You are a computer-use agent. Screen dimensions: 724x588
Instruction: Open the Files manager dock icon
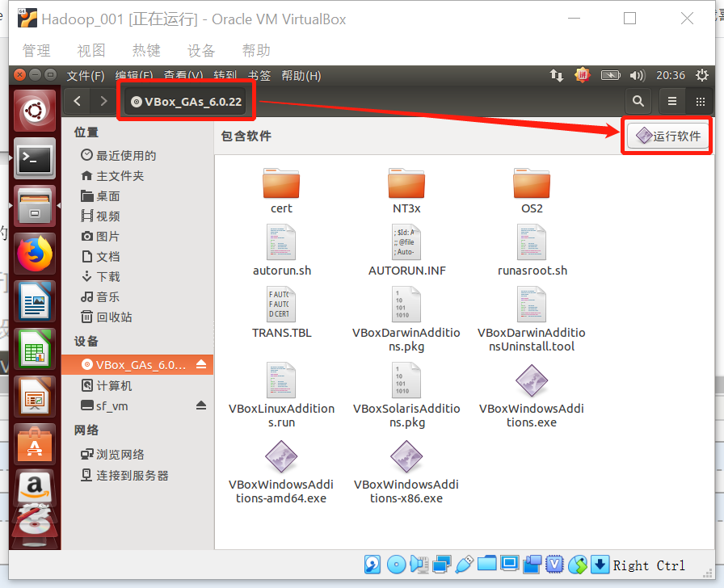(x=35, y=206)
